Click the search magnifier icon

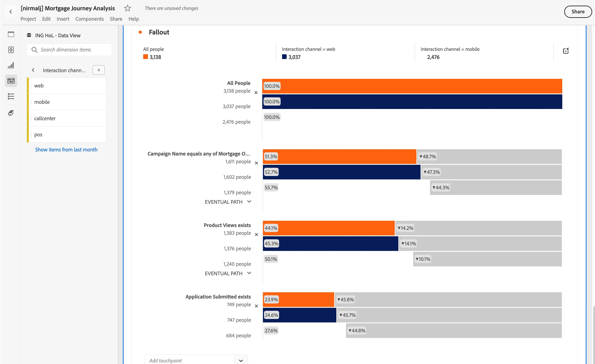pyautogui.click(x=34, y=50)
